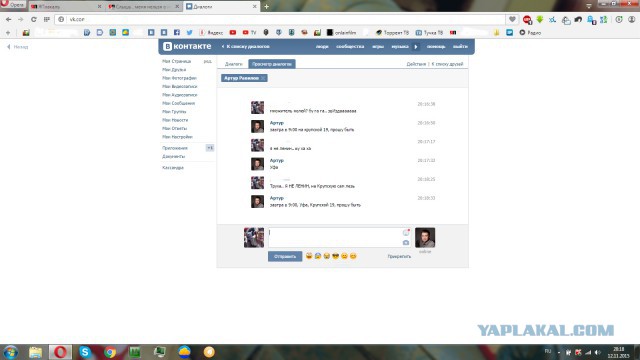This screenshot has width=640, height=360.
Task: Open Мои Новости in the left menu
Action: (175, 120)
